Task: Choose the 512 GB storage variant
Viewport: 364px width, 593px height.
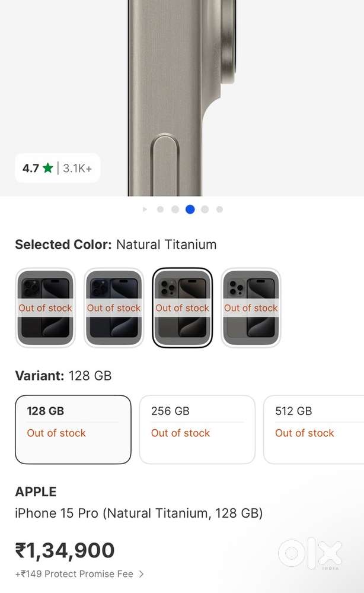Action: [x=313, y=429]
